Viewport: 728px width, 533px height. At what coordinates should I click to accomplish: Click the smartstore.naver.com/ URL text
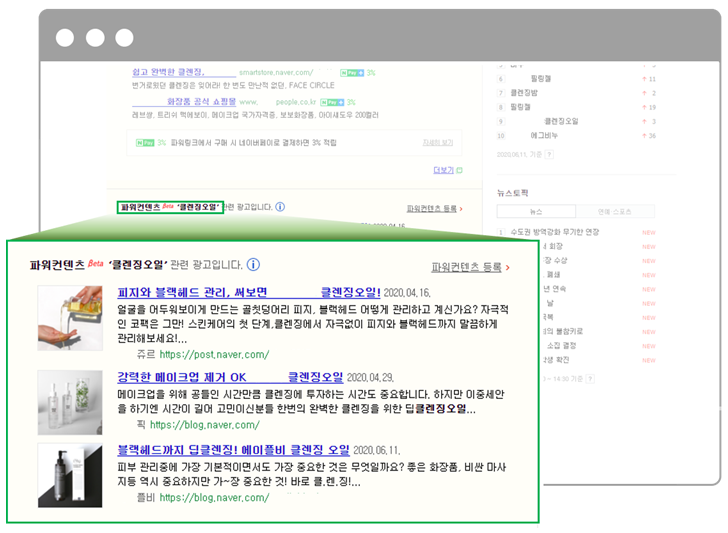click(276, 72)
